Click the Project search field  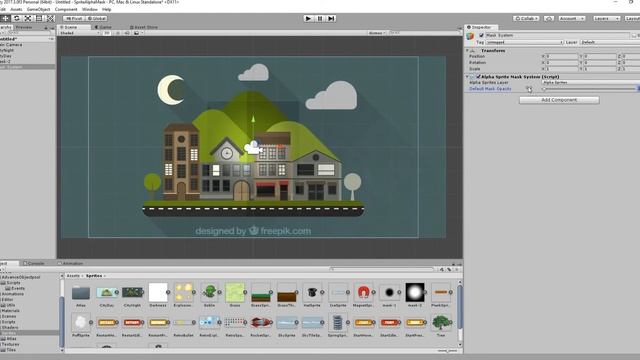(x=382, y=269)
